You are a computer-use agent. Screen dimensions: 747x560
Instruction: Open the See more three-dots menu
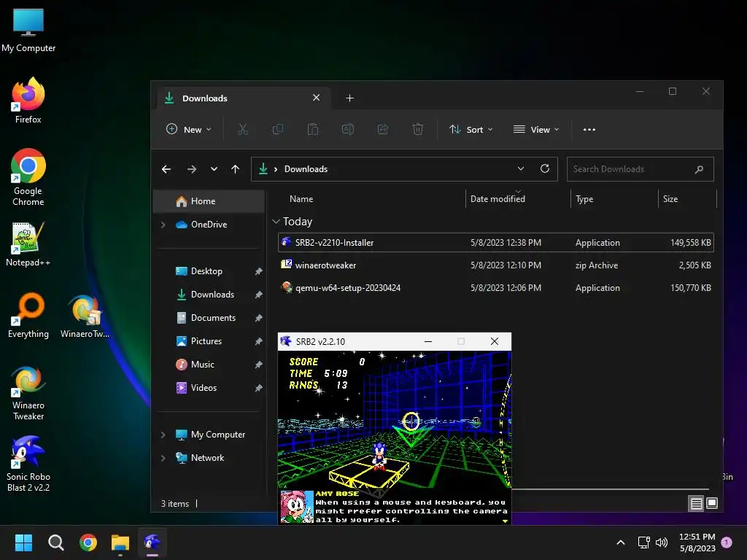point(589,130)
